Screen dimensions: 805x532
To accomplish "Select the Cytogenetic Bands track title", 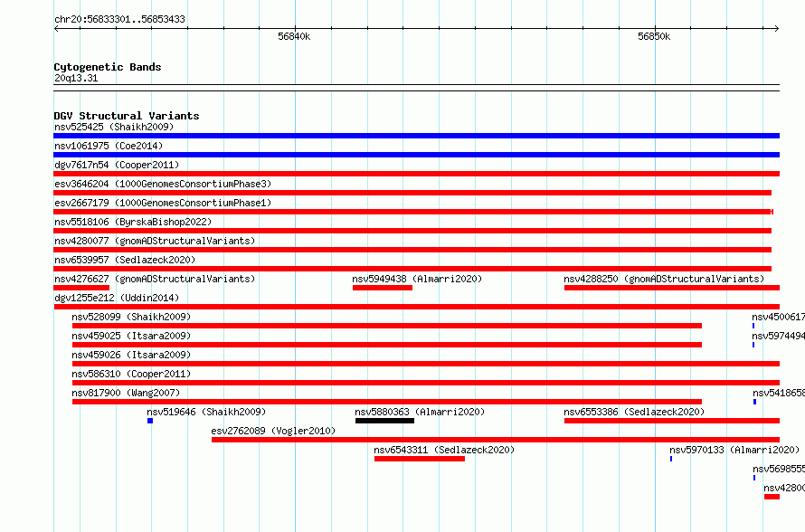I will pos(108,67).
